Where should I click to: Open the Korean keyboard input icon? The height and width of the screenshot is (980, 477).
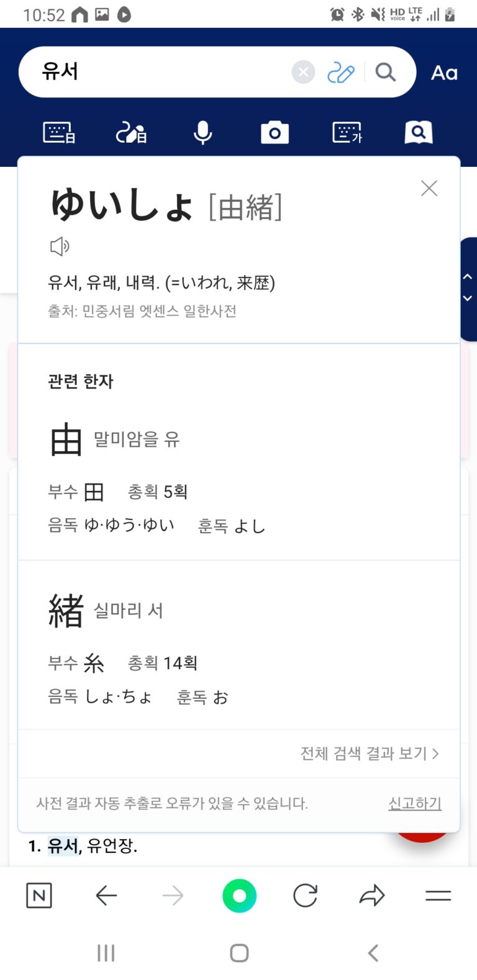347,133
